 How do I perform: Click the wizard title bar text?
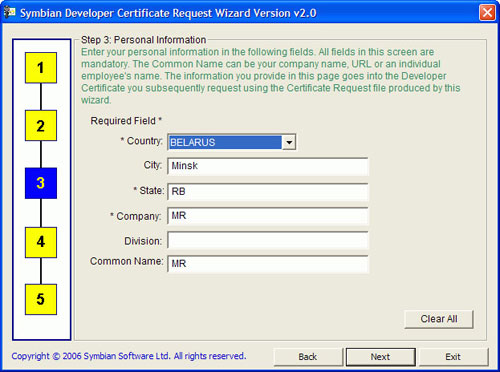pyautogui.click(x=168, y=13)
